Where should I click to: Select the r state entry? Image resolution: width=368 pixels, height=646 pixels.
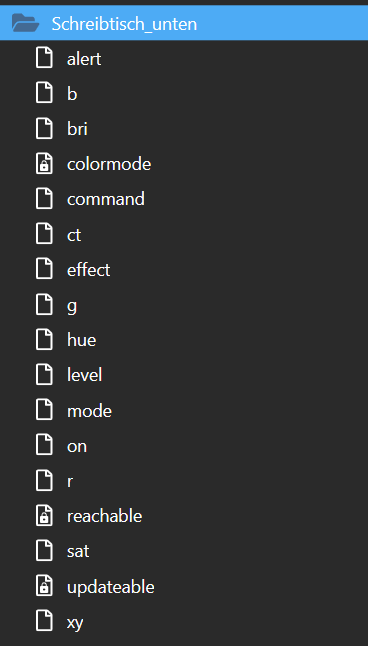coord(70,481)
